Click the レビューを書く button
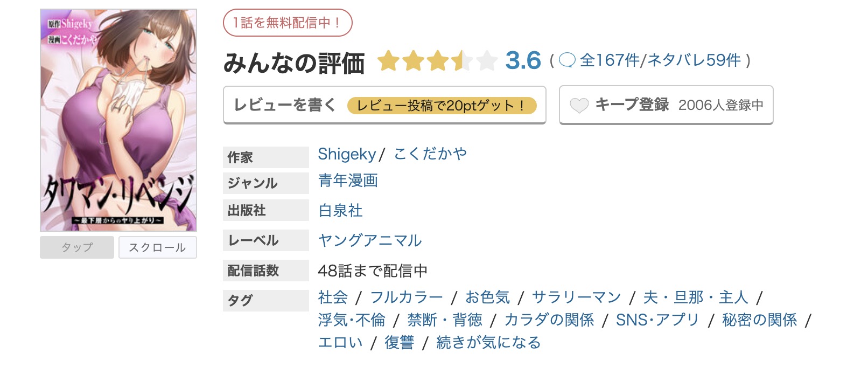The width and height of the screenshot is (868, 374). click(x=284, y=106)
